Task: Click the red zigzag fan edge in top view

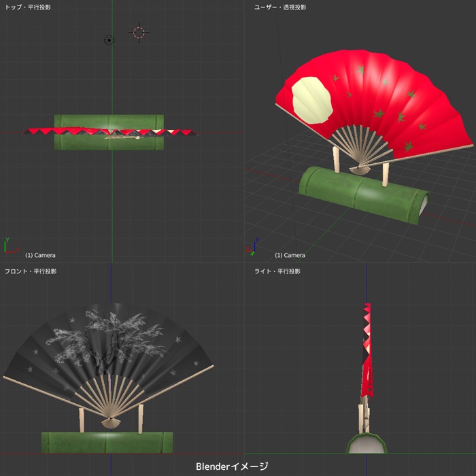Action: pyautogui.click(x=110, y=132)
